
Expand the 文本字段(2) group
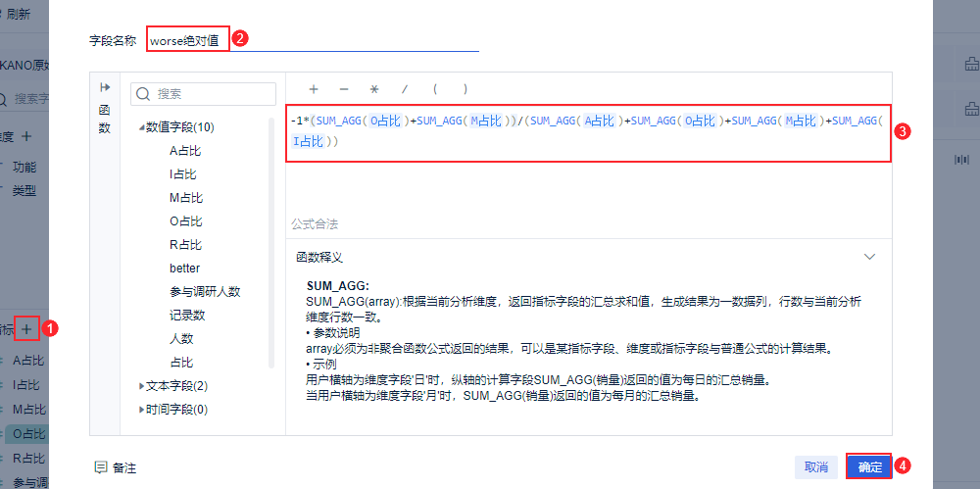(142, 386)
